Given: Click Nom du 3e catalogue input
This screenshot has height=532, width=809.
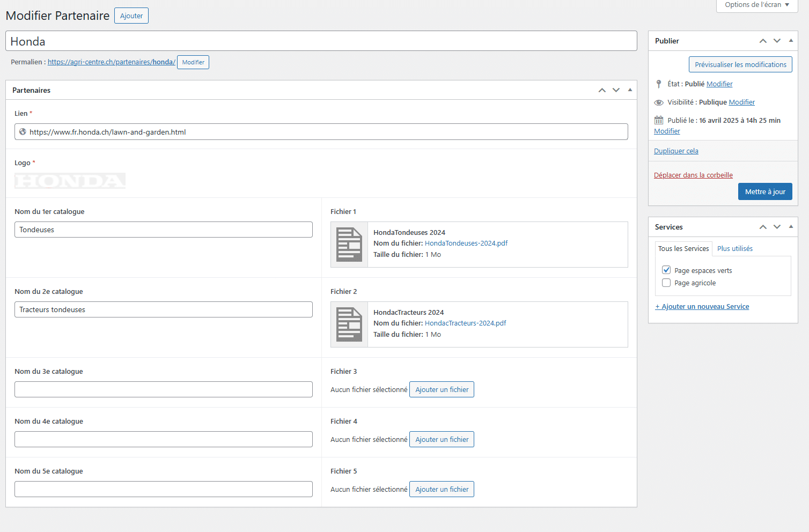Looking at the screenshot, I should (x=164, y=389).
